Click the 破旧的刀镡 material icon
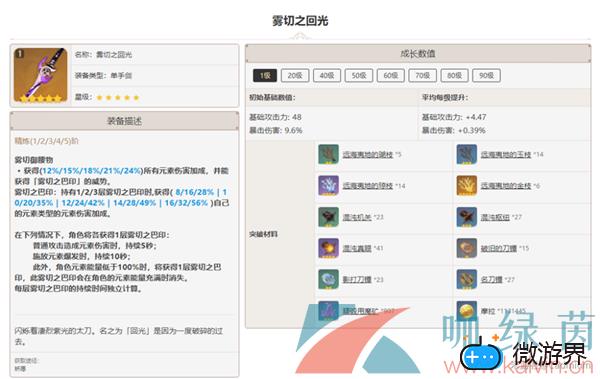This screenshot has height=379, width=600. (x=466, y=248)
